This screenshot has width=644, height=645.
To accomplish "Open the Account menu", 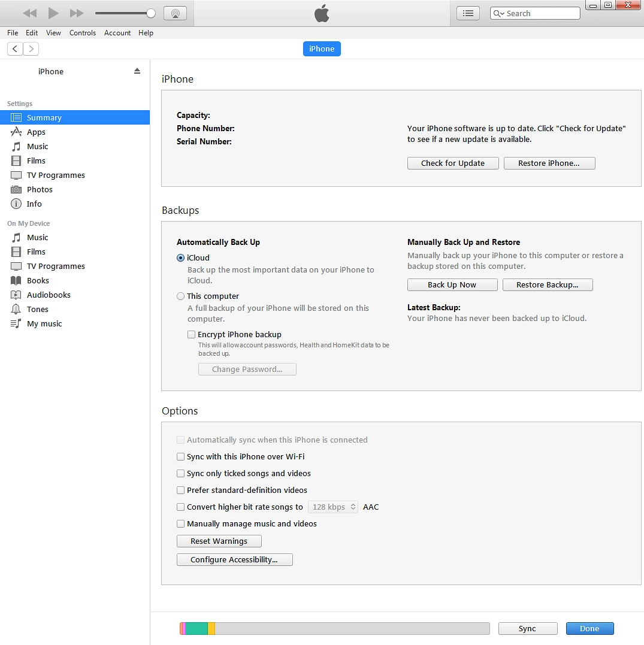I will tap(117, 33).
